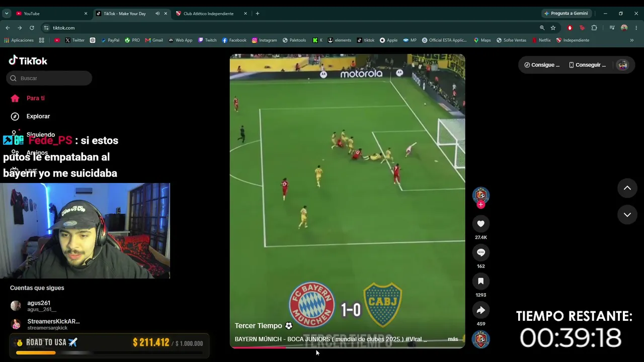Open the comments on the video

coord(480,252)
